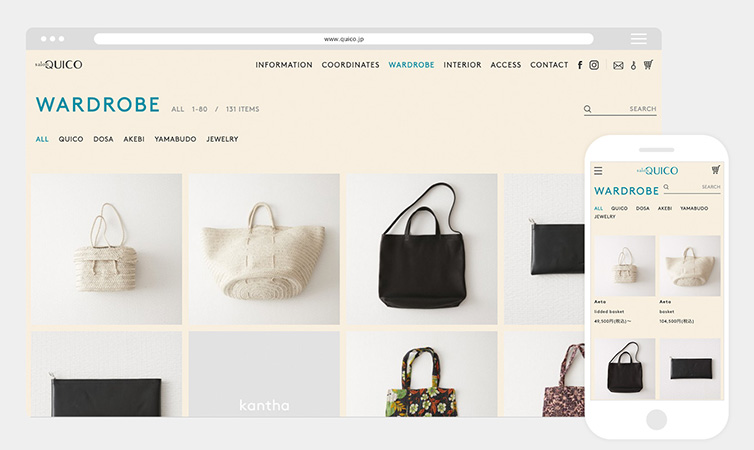Screen dimensions: 754x450
Task: Filter by JEWELRY category on desktop
Action: point(222,139)
